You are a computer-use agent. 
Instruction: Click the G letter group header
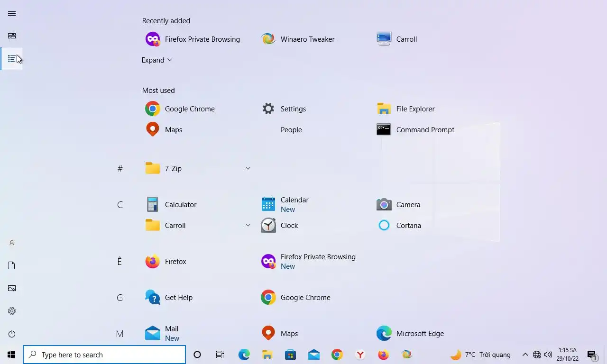pos(120,297)
